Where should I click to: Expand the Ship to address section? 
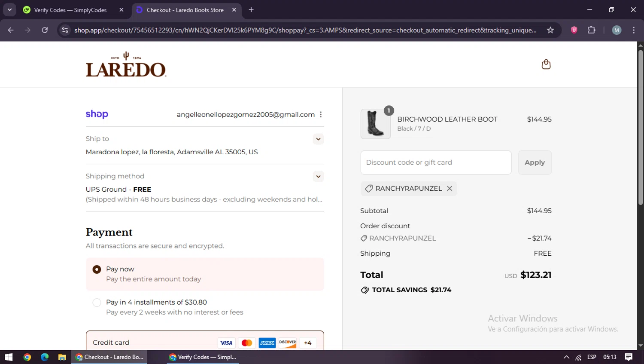pos(318,139)
